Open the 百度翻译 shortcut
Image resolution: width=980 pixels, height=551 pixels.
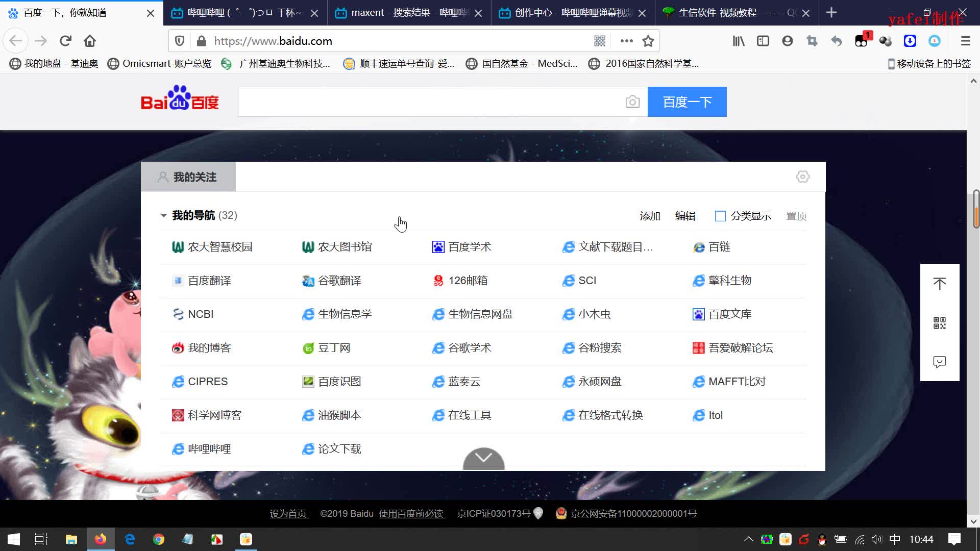(210, 280)
